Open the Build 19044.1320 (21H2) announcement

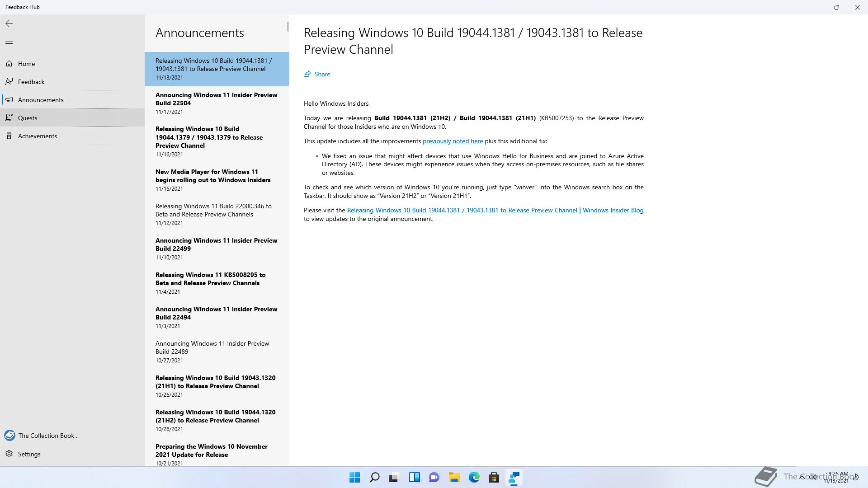click(217, 420)
